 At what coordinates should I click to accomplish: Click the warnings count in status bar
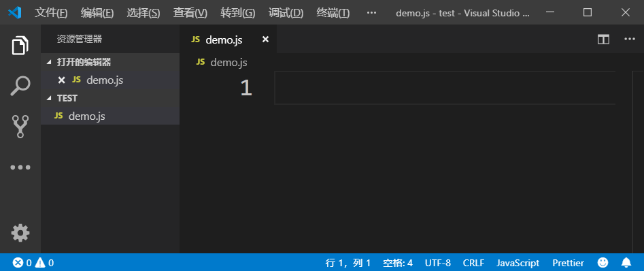[x=44, y=262]
